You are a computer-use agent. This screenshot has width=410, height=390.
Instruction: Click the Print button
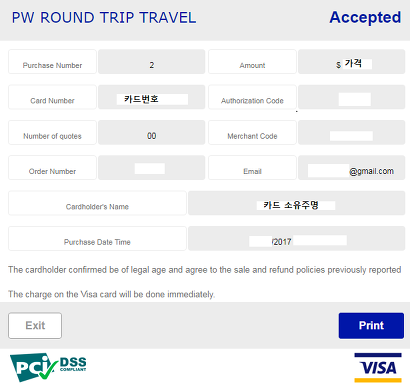(x=371, y=325)
